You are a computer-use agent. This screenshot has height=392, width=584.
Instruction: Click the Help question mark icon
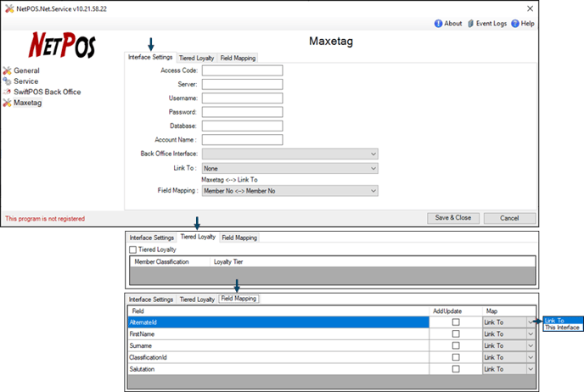[515, 24]
